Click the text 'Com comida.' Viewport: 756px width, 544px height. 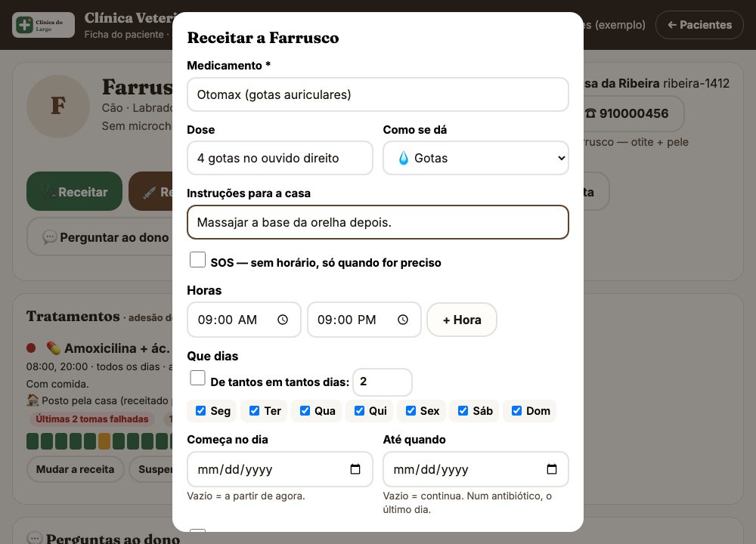tap(57, 384)
